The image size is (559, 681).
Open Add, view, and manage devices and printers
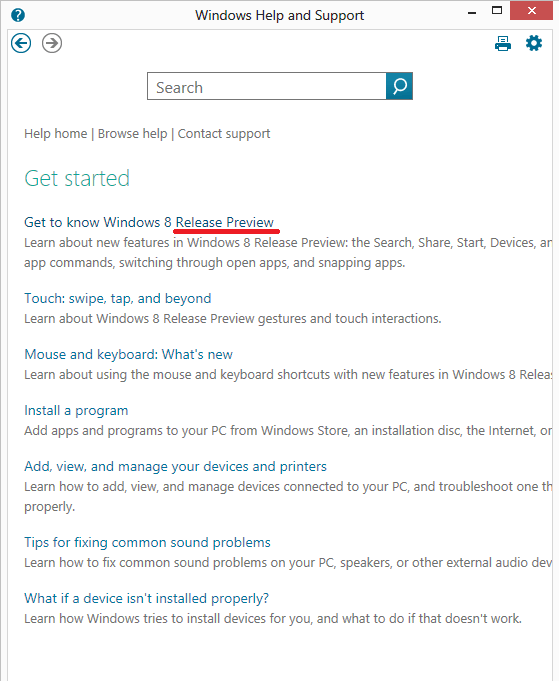(x=175, y=466)
